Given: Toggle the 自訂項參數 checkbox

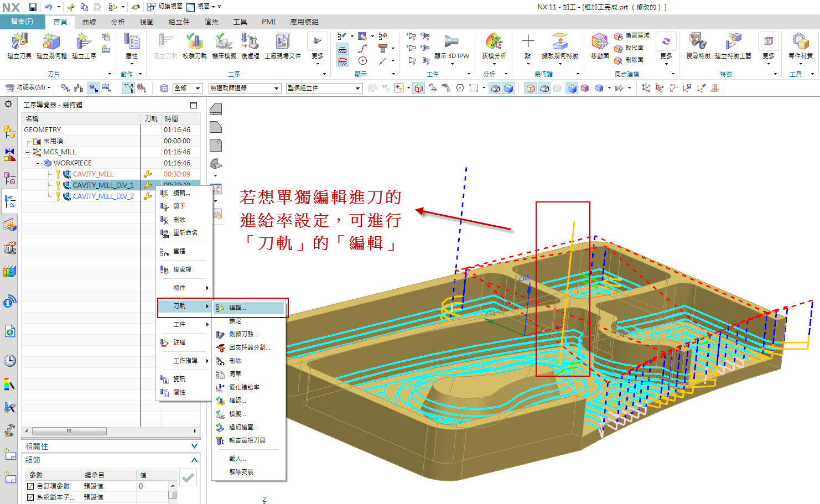Looking at the screenshot, I should point(30,486).
